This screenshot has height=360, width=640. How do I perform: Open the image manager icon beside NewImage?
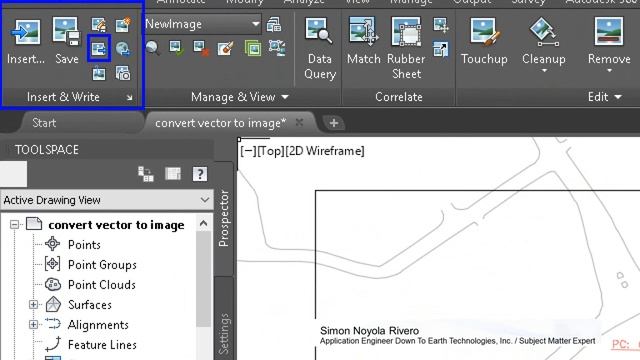[274, 25]
